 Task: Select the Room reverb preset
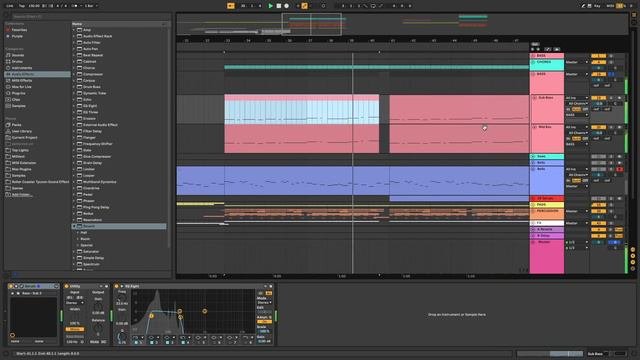85,239
